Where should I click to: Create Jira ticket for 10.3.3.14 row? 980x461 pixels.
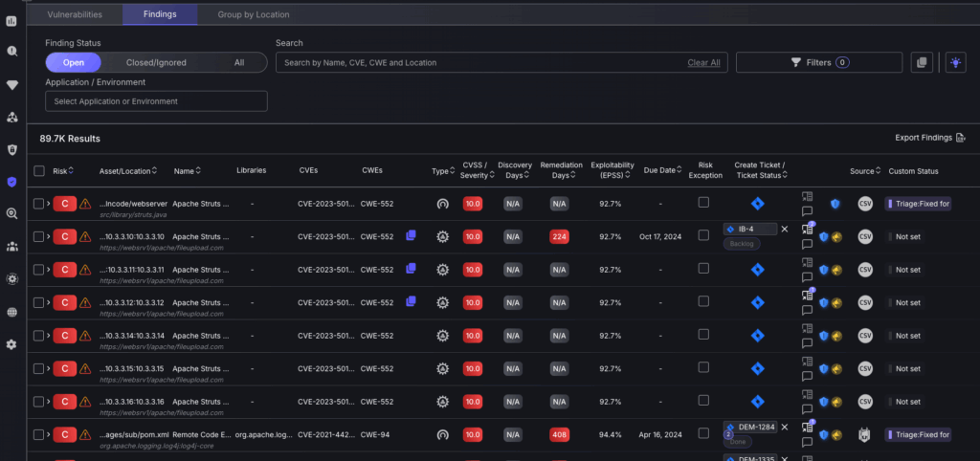point(757,336)
